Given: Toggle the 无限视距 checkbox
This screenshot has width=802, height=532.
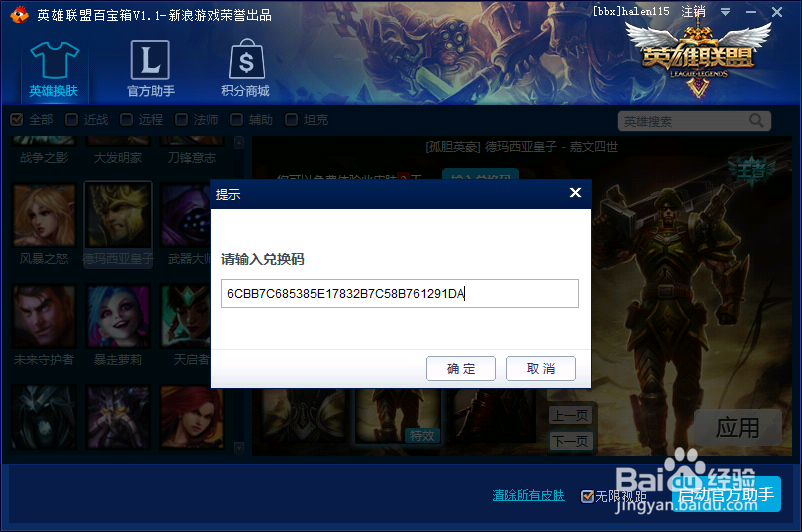Looking at the screenshot, I should (588, 496).
